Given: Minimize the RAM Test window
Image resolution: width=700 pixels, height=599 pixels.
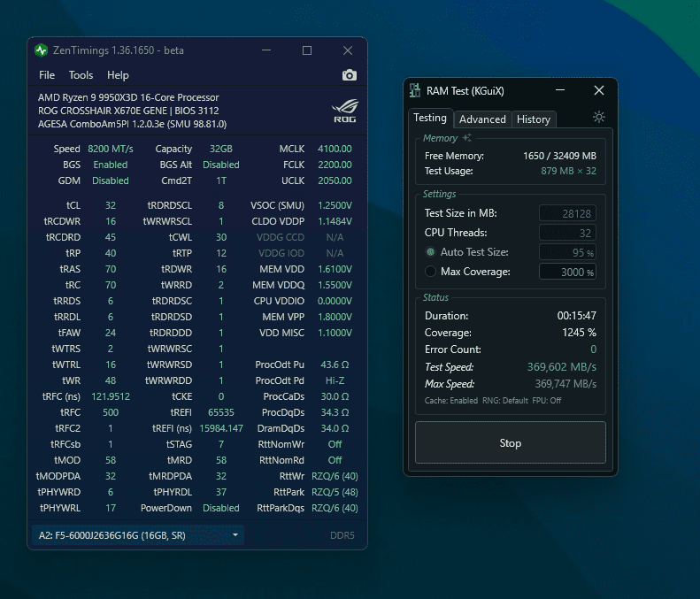Looking at the screenshot, I should [560, 90].
